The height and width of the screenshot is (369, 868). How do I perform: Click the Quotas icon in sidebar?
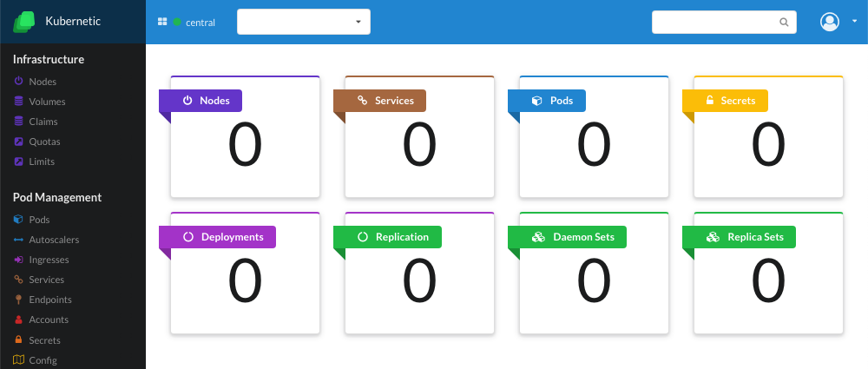[x=19, y=142]
